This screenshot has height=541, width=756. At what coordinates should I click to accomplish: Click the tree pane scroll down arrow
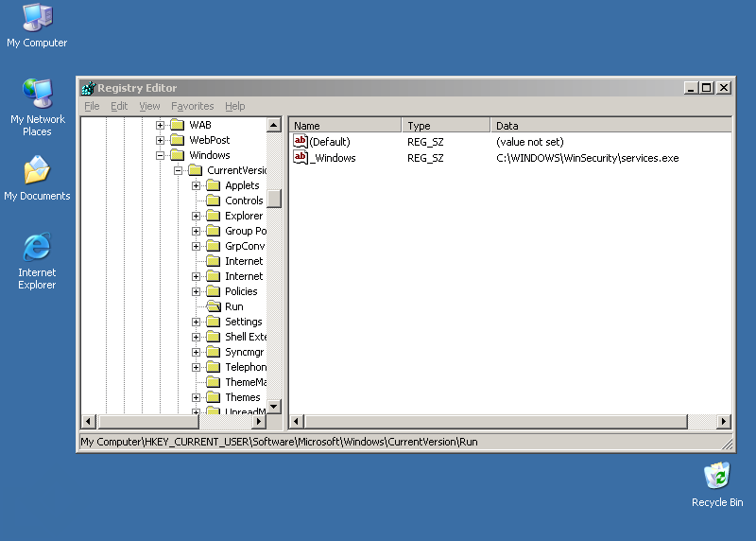pos(274,407)
